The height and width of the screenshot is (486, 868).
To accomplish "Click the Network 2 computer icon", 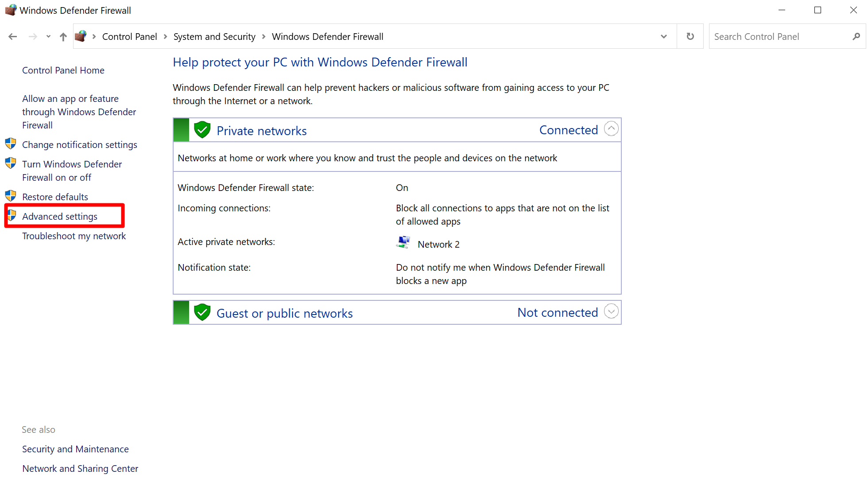I will 403,242.
